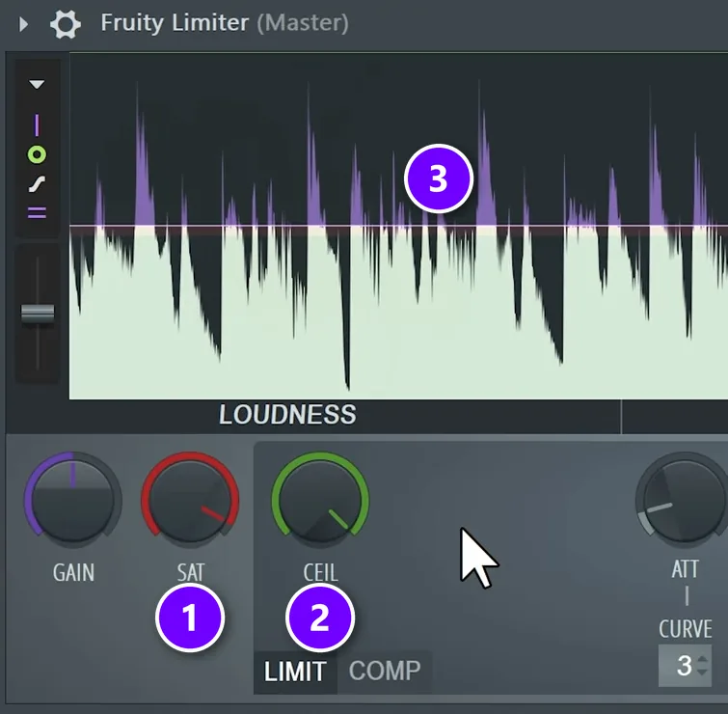Click the green CEIL knob
The height and width of the screenshot is (714, 728).
tap(320, 500)
